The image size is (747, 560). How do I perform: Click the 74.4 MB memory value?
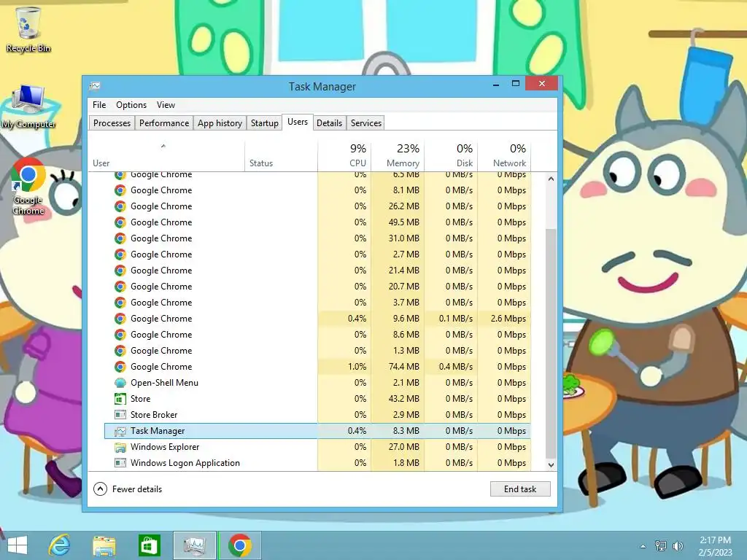[403, 367]
